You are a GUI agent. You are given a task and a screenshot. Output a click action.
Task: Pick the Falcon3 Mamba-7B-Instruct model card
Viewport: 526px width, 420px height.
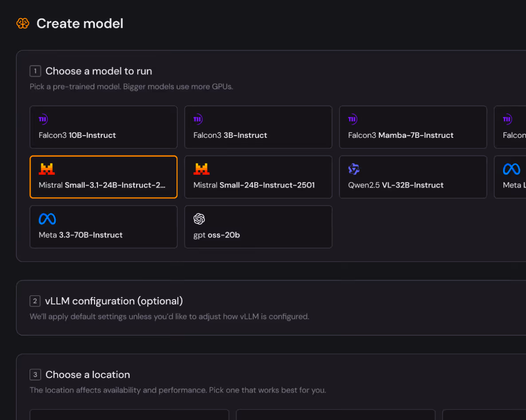coord(412,127)
